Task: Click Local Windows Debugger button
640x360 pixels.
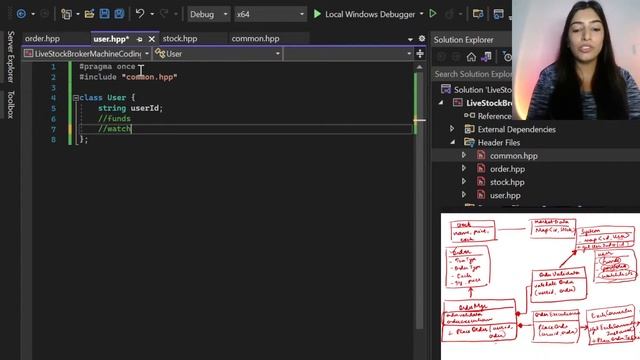Action: pyautogui.click(x=365, y=14)
